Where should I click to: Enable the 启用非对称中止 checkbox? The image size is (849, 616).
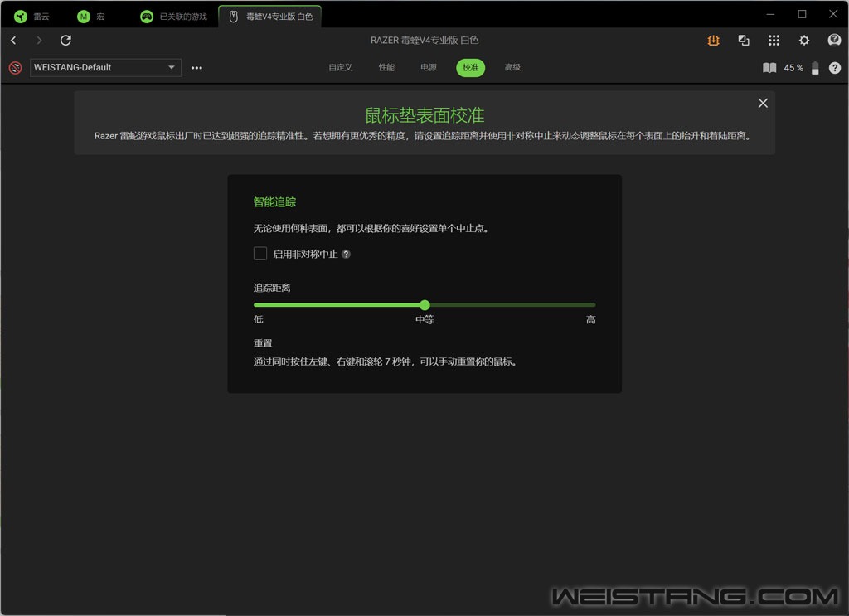click(x=260, y=254)
